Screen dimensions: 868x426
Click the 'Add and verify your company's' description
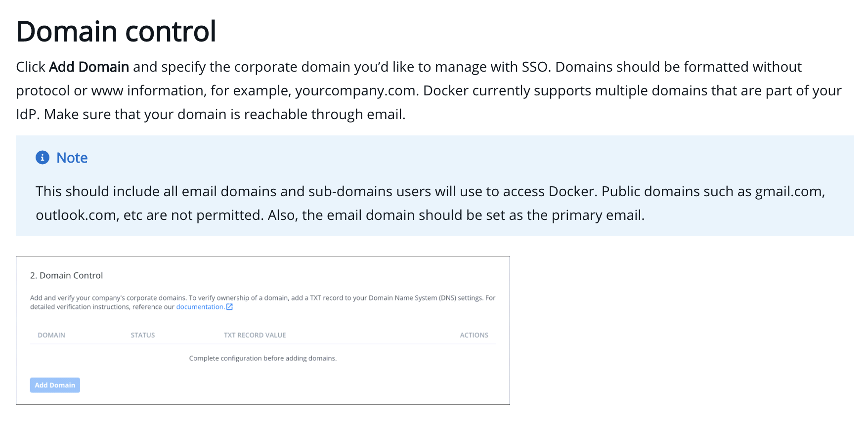[263, 302]
